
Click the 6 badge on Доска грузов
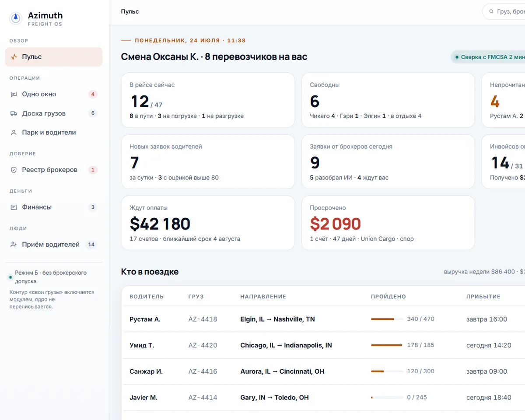(x=92, y=113)
